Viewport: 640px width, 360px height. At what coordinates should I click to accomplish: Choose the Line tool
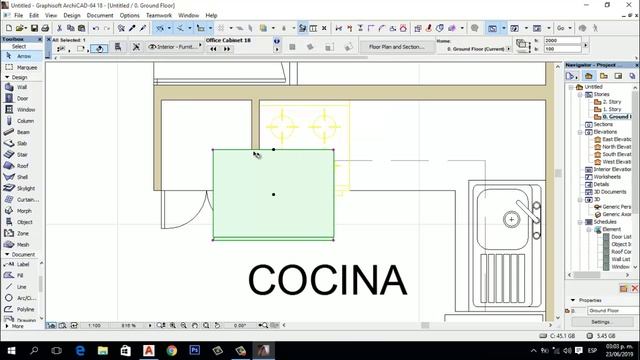coord(19,287)
